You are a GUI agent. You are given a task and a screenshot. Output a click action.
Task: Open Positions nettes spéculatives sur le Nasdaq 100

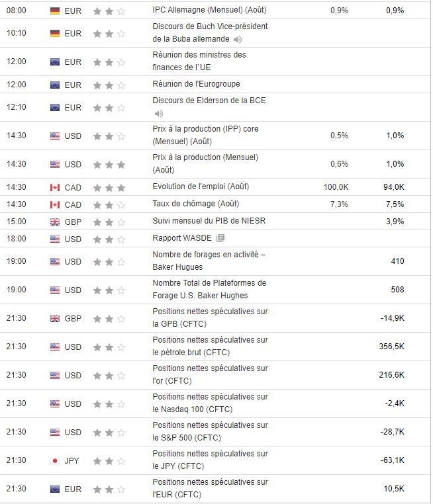point(210,403)
